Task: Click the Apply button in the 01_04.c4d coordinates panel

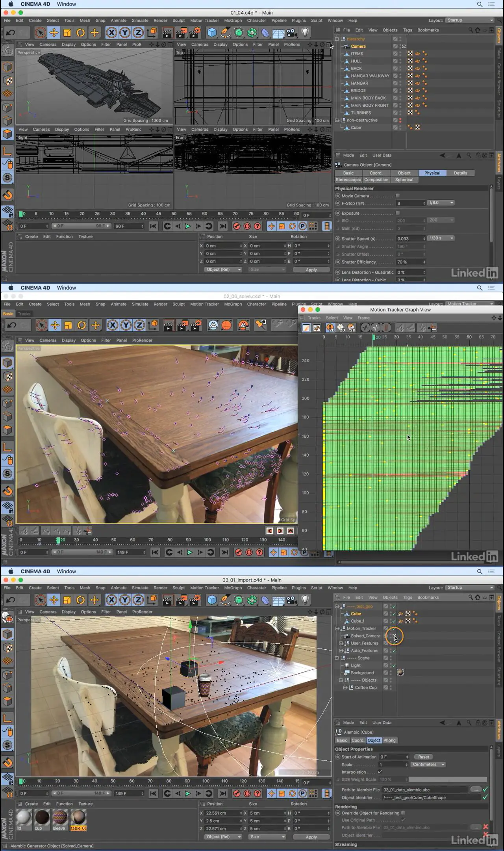Action: (311, 269)
